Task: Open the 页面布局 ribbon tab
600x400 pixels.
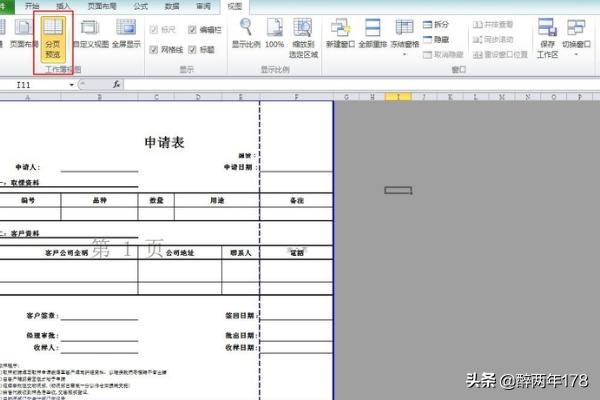Action: coord(102,6)
